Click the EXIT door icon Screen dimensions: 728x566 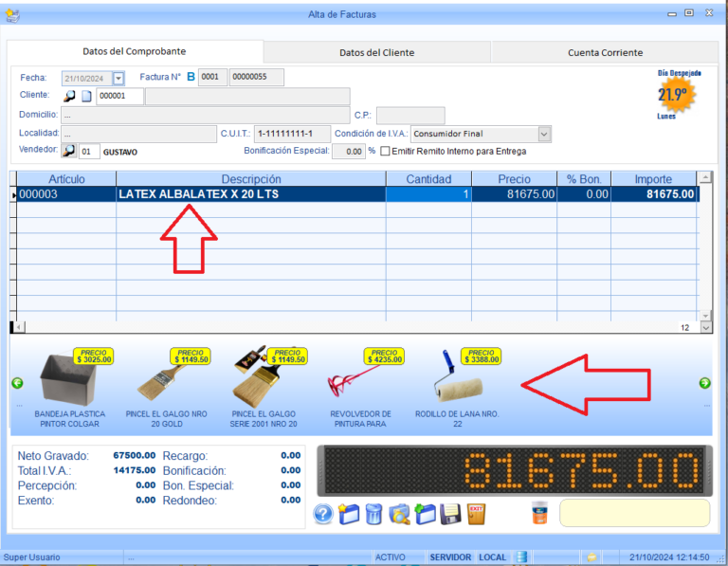[x=476, y=515]
